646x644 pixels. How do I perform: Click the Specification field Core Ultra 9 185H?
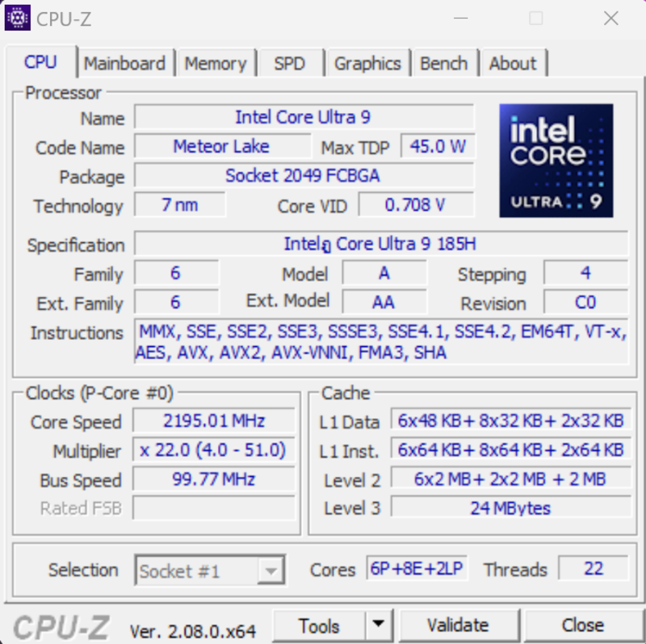pos(381,244)
